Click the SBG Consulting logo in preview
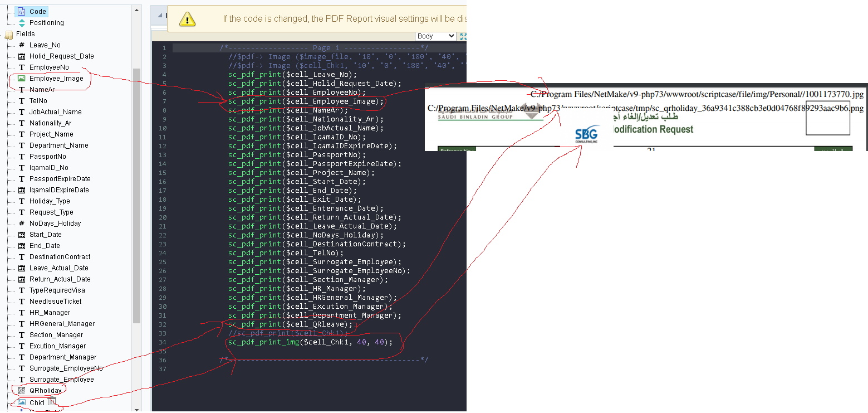Viewport: 868px width, 413px height. [586, 135]
